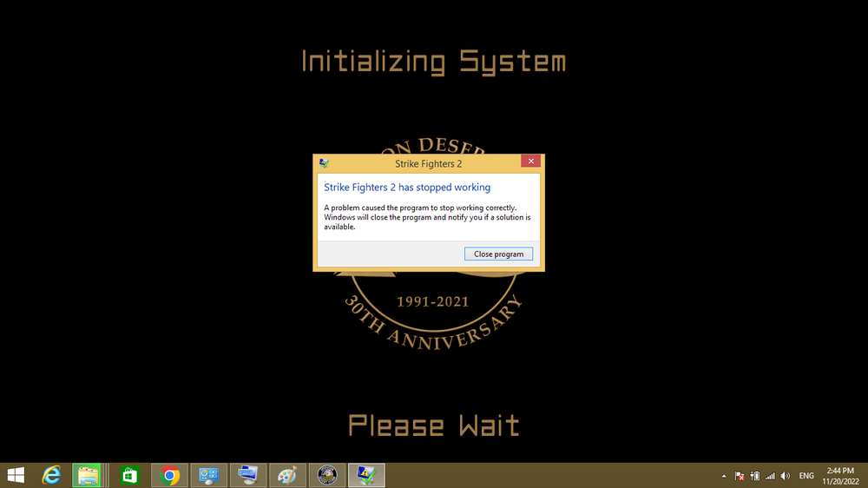Launch Internet Explorer from taskbar
This screenshot has height=488, width=868.
[51, 475]
